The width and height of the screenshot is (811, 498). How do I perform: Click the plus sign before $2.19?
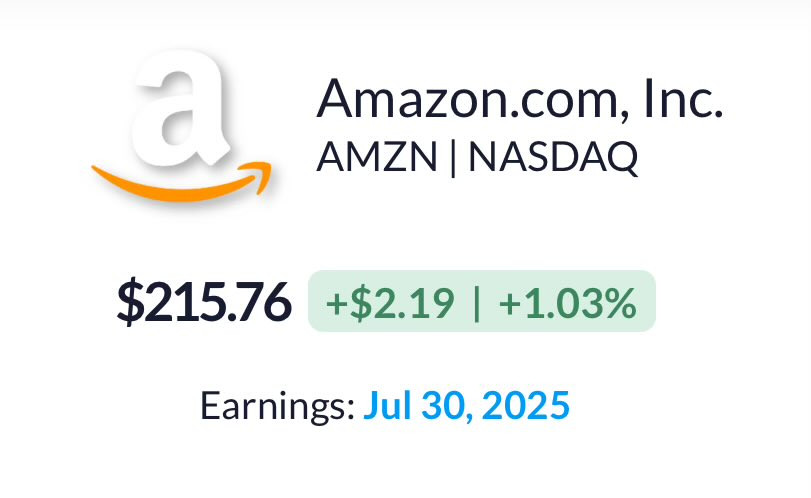[337, 304]
